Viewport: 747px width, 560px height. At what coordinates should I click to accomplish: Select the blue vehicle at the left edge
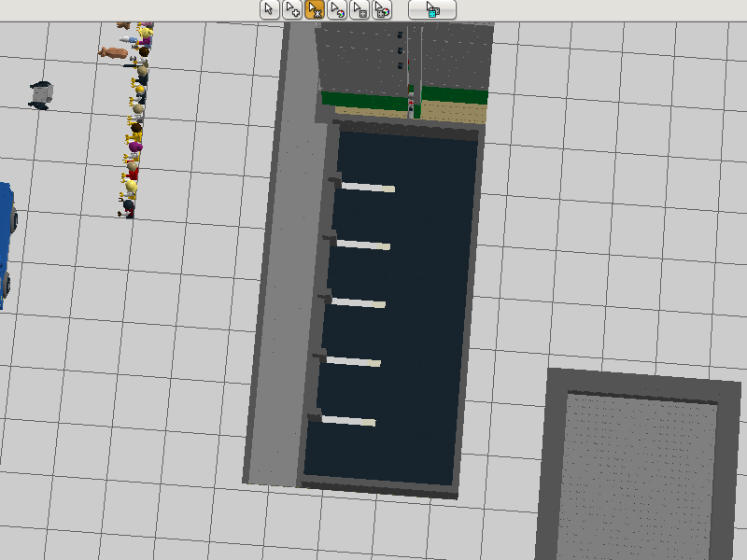point(7,246)
